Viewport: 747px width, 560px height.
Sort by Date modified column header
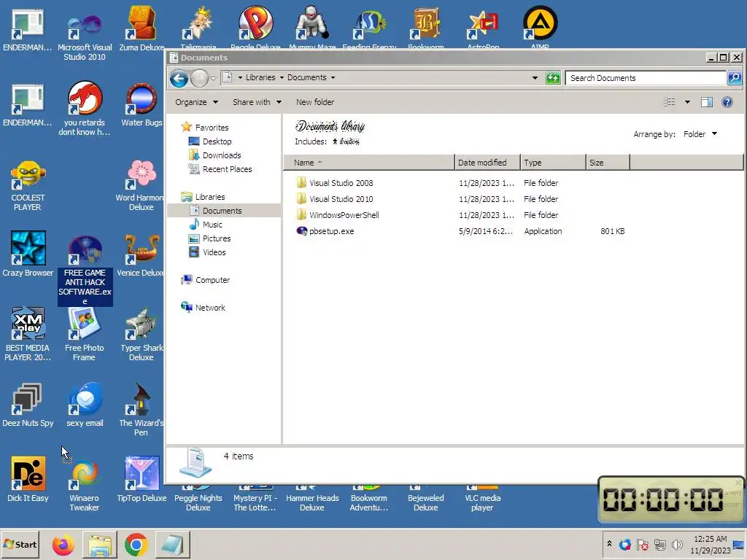[487, 163]
